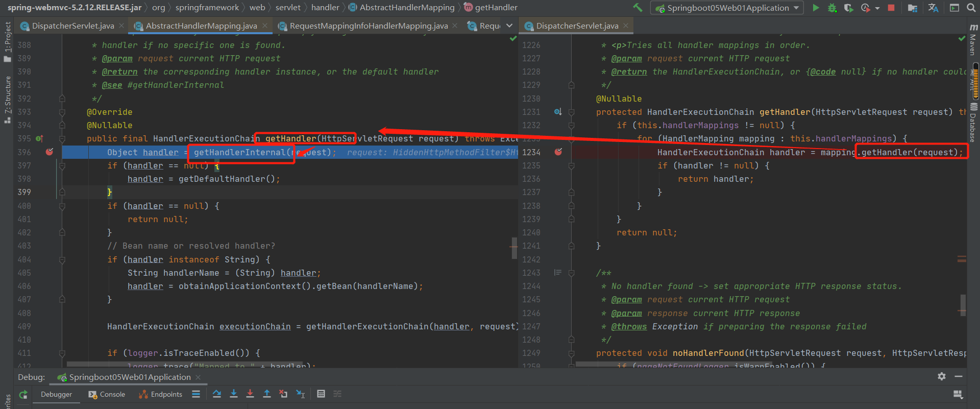Run the application with green play icon
This screenshot has height=409, width=980.
click(x=816, y=8)
